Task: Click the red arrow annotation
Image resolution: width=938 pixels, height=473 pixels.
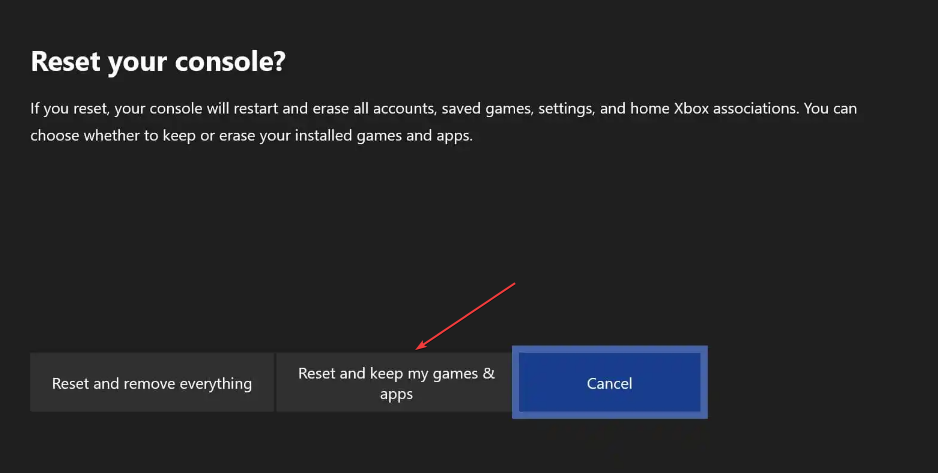Action: point(465,316)
